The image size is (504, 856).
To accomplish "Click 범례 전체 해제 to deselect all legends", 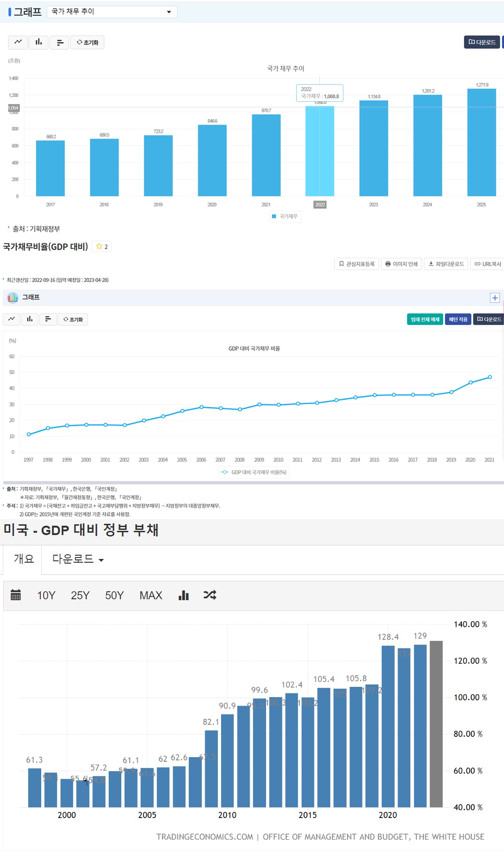I will coord(425,320).
